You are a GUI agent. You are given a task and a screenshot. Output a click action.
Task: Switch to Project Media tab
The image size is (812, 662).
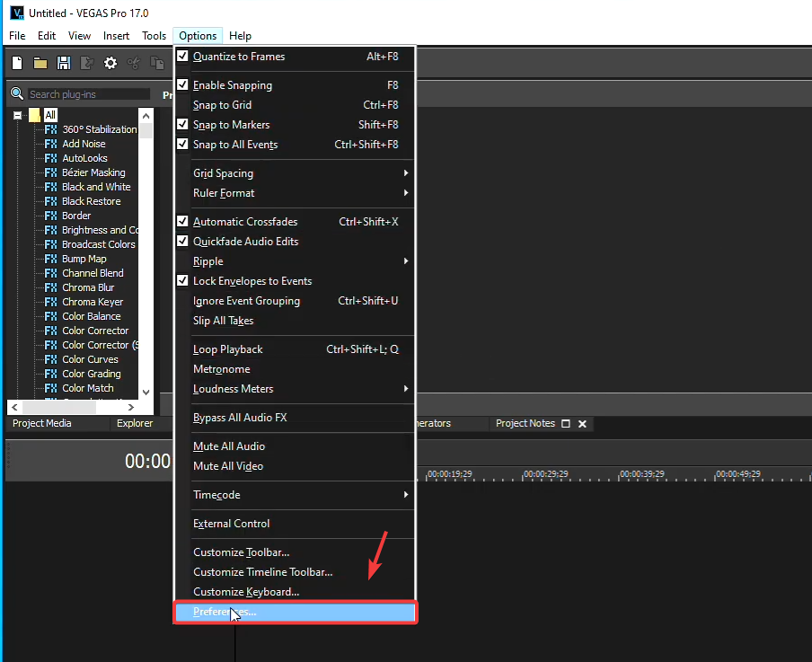pyautogui.click(x=42, y=423)
